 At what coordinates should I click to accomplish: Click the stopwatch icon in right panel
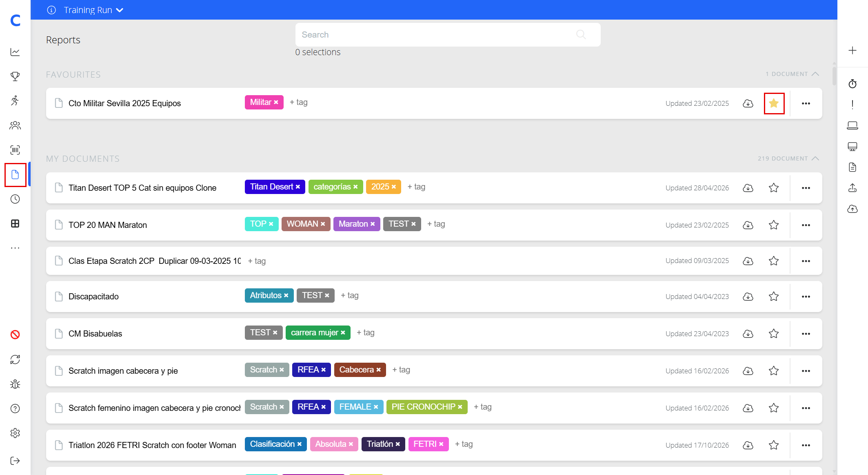click(x=852, y=84)
